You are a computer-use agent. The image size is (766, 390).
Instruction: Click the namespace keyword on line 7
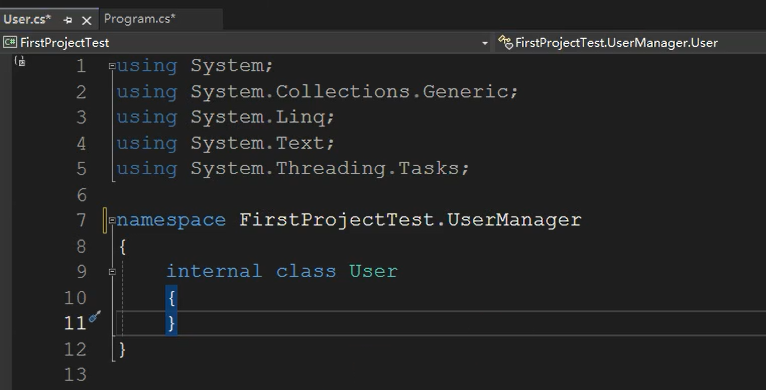point(171,220)
